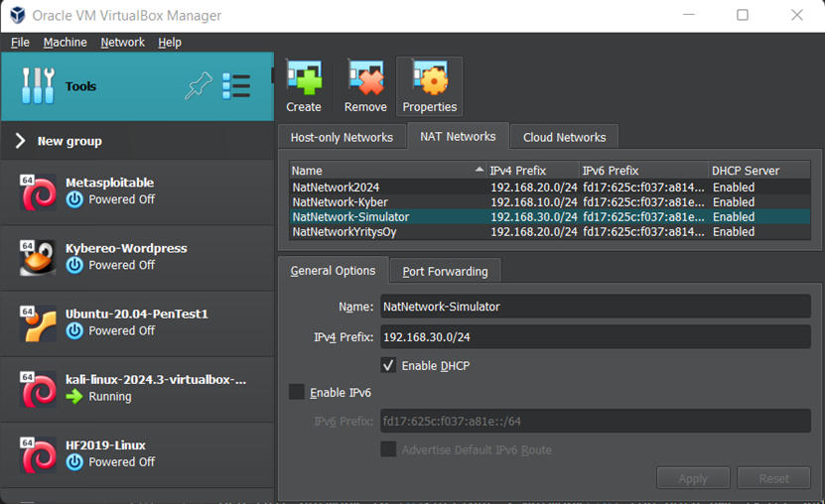The image size is (825, 504).
Task: Select the kali-linux-2024.3-virtualbox machine name
Action: (156, 379)
